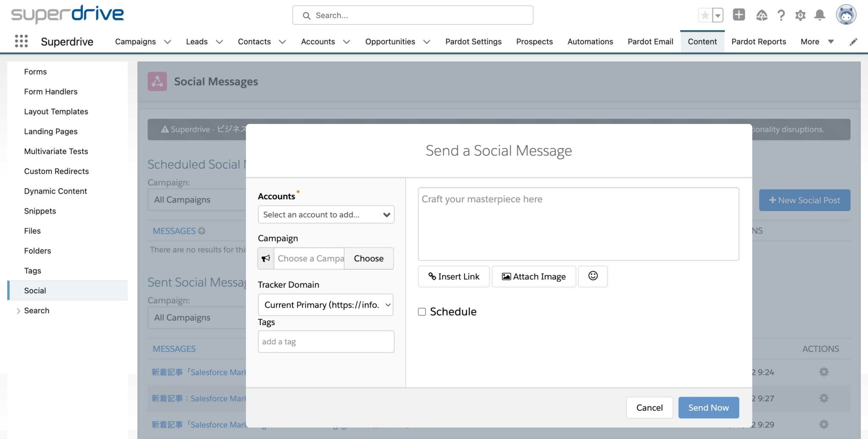This screenshot has height=439, width=868.
Task: Open the Trailhead guidance icon
Action: 762,15
